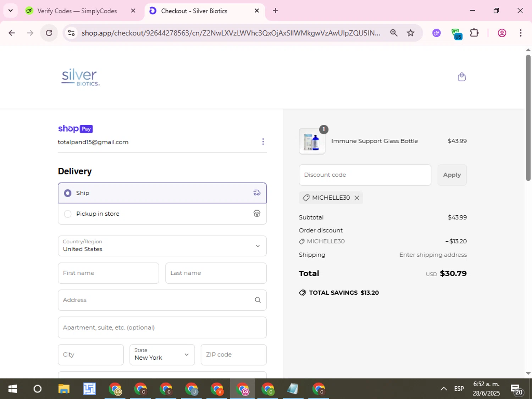Open the Shop Pay account options menu
The width and height of the screenshot is (532, 399).
pyautogui.click(x=263, y=142)
